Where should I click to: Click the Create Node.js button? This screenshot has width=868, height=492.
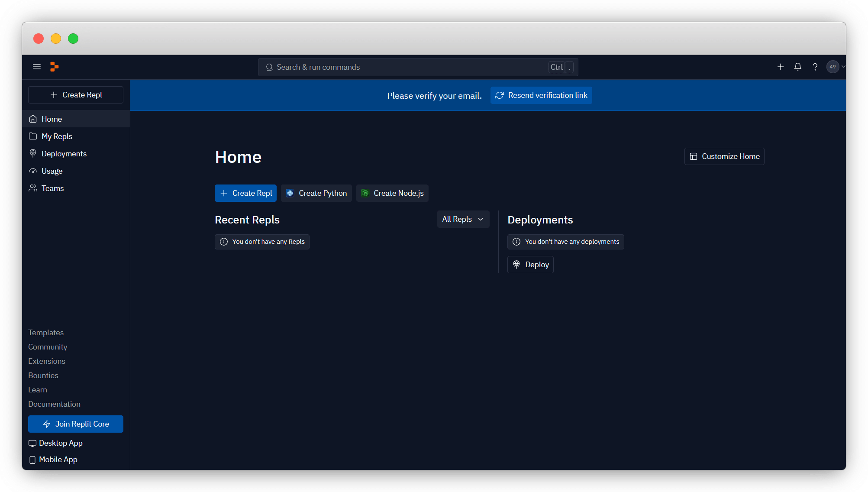pos(392,193)
